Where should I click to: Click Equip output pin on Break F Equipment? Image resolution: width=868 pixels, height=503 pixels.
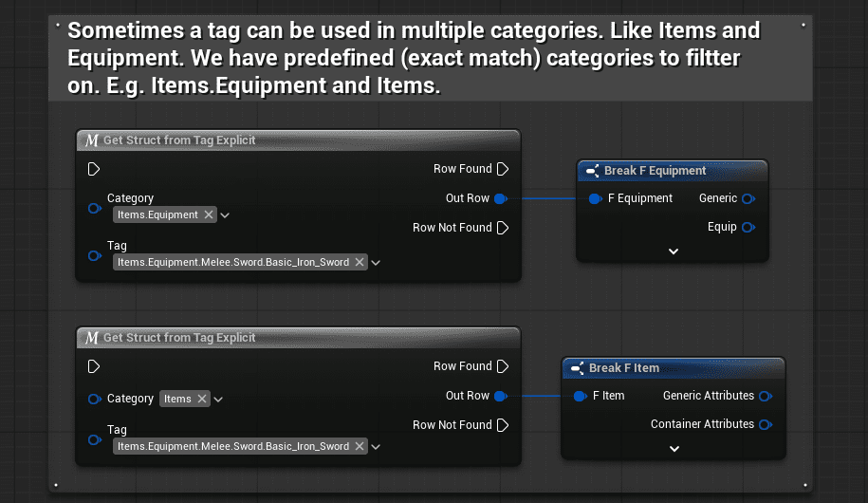tap(748, 227)
